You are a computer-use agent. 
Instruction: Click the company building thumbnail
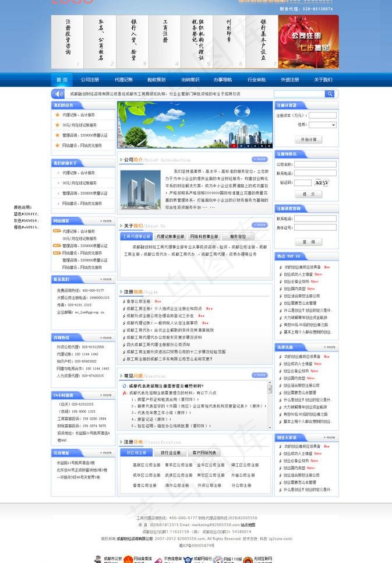[140, 189]
